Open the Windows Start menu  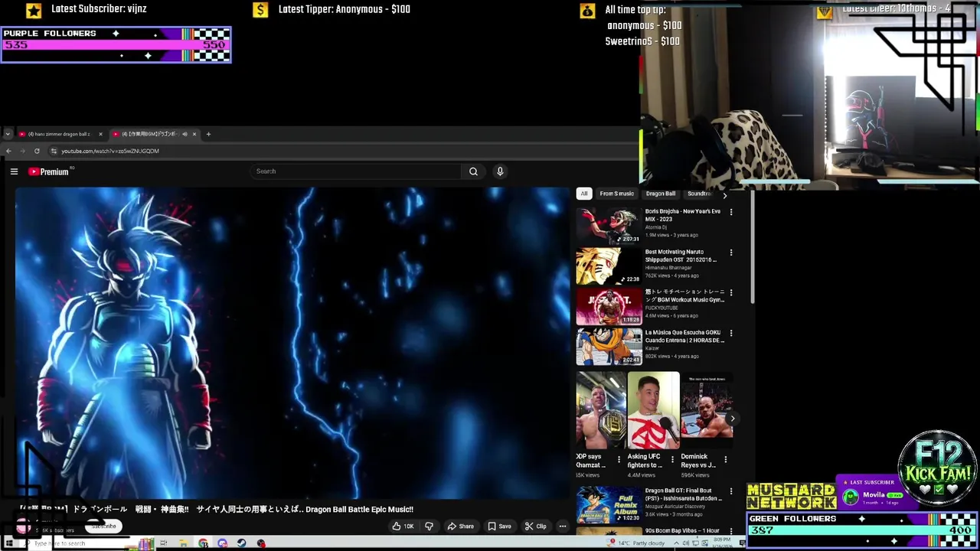10,543
